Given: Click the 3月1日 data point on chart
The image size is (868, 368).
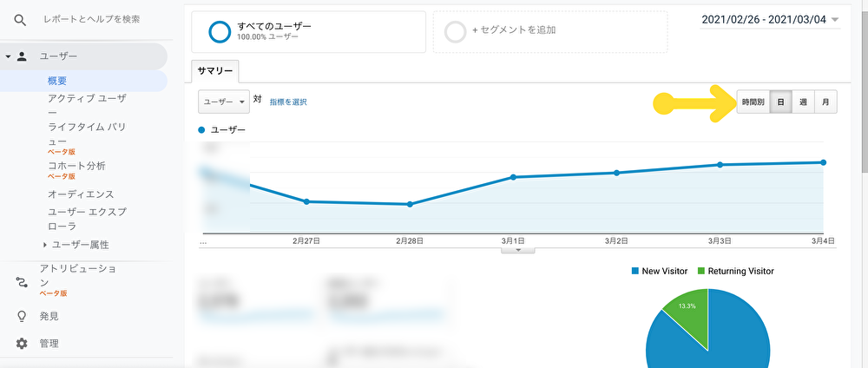Looking at the screenshot, I should tap(513, 177).
